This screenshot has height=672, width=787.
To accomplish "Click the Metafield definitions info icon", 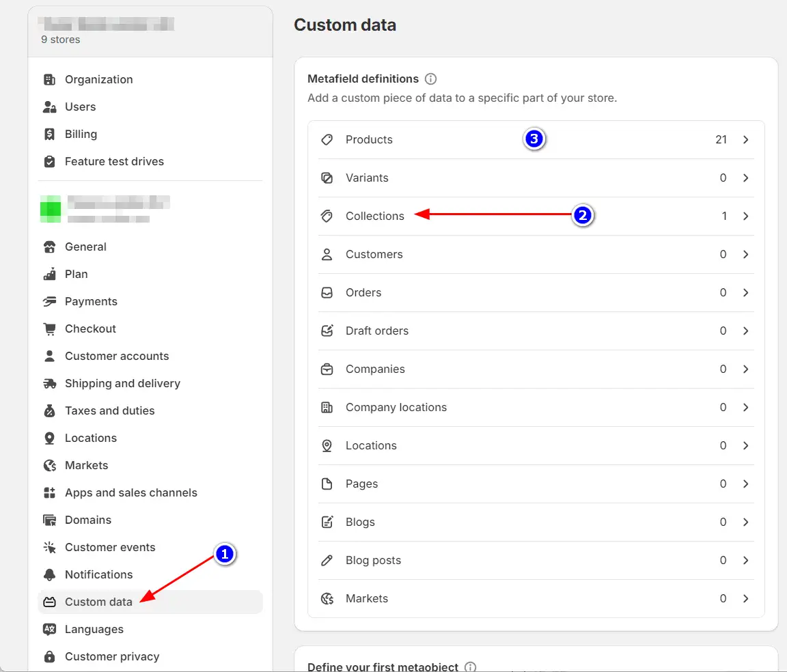I will click(x=430, y=79).
